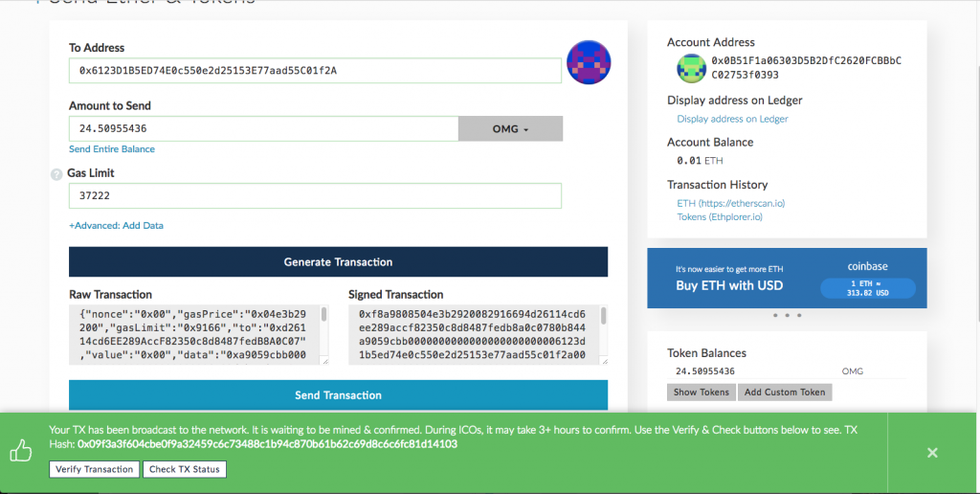Click the Check TX Status button
This screenshot has width=980, height=494.
click(x=185, y=469)
